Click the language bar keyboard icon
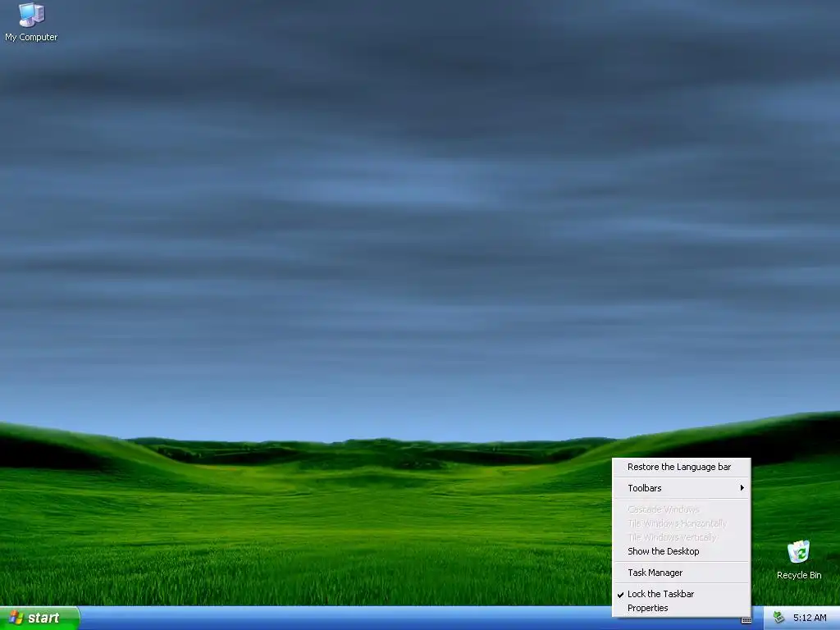The height and width of the screenshot is (630, 840). pos(746,620)
